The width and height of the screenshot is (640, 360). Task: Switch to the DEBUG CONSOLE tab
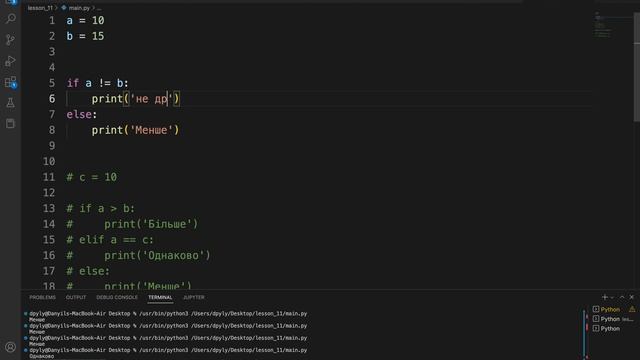coord(117,297)
